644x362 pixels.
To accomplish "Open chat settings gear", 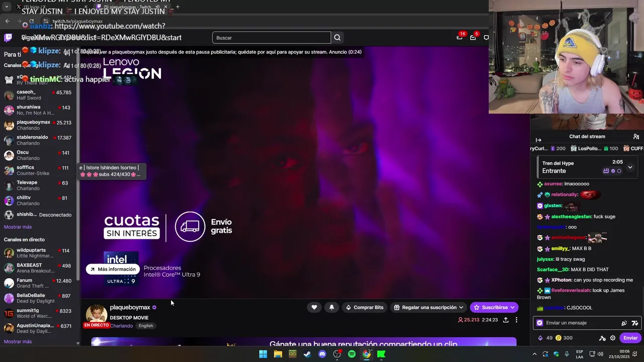I will [x=613, y=338].
